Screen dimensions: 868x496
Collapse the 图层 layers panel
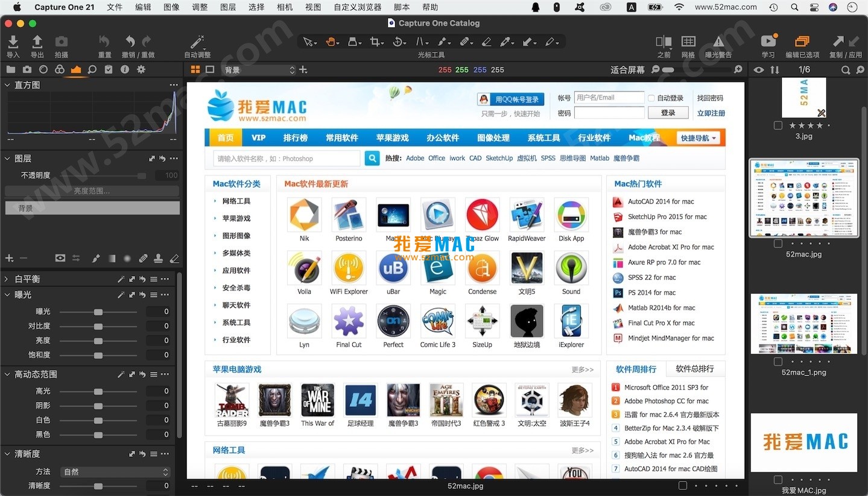coord(7,159)
